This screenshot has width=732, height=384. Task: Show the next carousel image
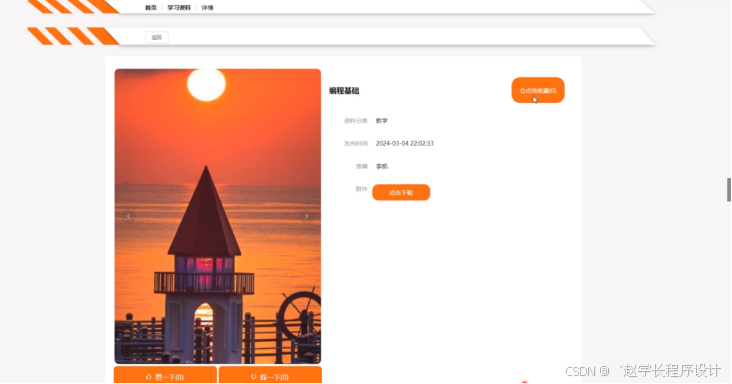click(x=306, y=216)
